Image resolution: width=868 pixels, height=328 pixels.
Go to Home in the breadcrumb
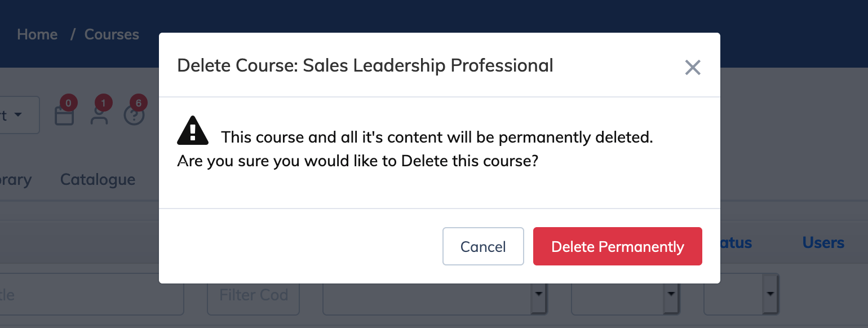pos(37,34)
